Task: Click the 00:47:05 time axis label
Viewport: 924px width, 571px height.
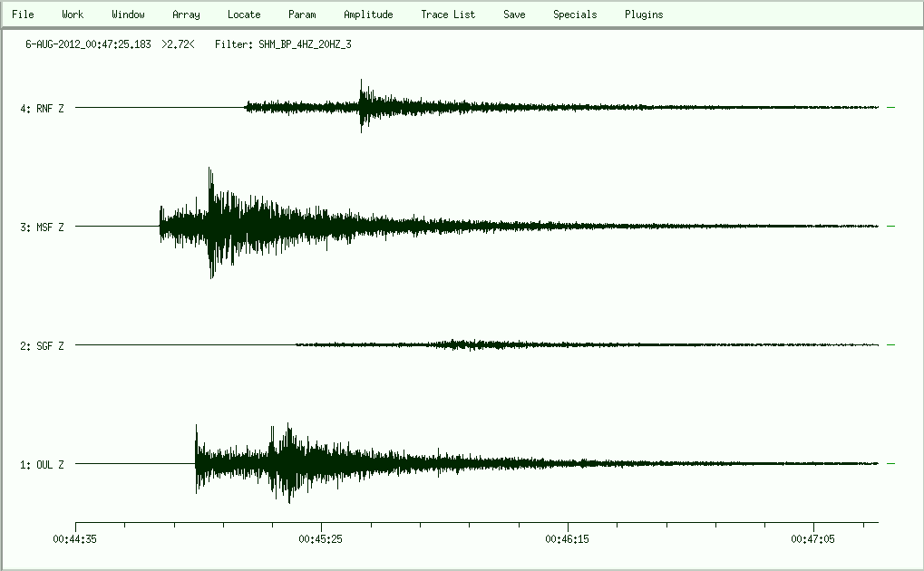Action: 814,538
